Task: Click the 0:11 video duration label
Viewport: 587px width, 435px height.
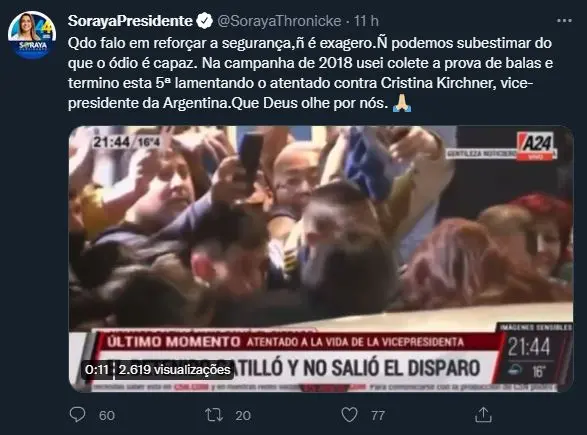Action: pos(97,370)
